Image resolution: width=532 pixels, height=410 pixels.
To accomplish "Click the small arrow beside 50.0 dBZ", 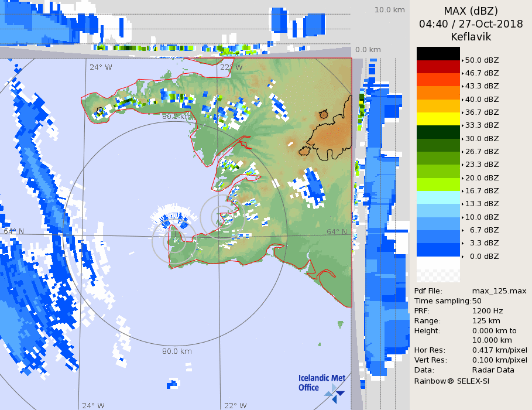I will [x=462, y=60].
